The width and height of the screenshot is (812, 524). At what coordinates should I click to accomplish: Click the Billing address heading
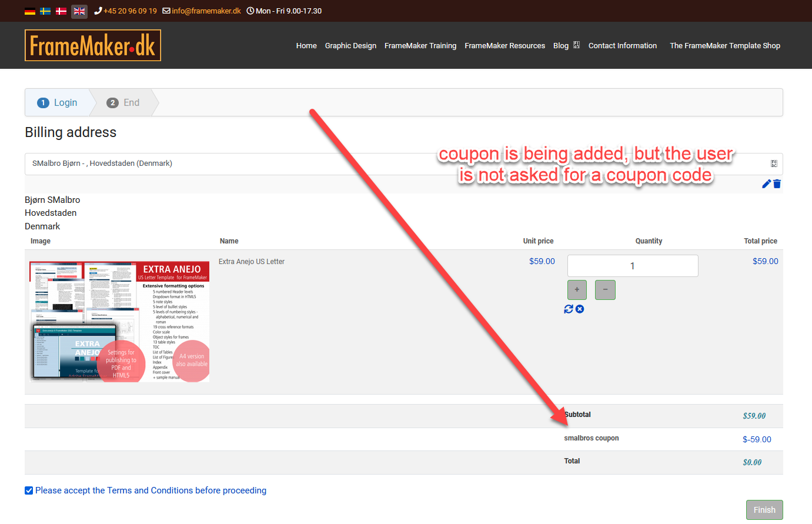[71, 132]
